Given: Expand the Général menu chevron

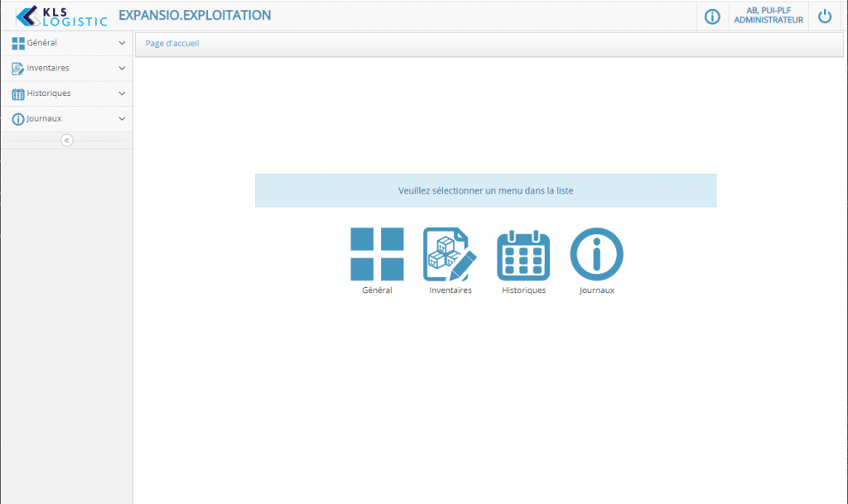Looking at the screenshot, I should (122, 43).
